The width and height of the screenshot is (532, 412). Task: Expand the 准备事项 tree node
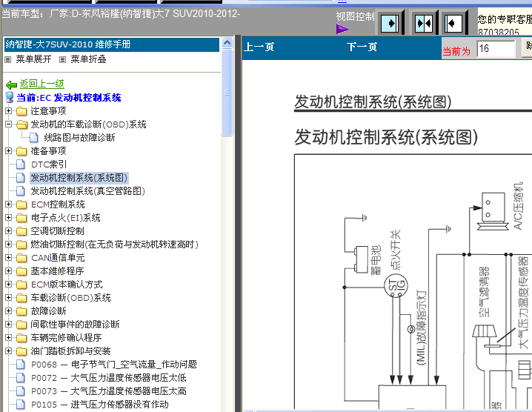pyautogui.click(x=9, y=150)
